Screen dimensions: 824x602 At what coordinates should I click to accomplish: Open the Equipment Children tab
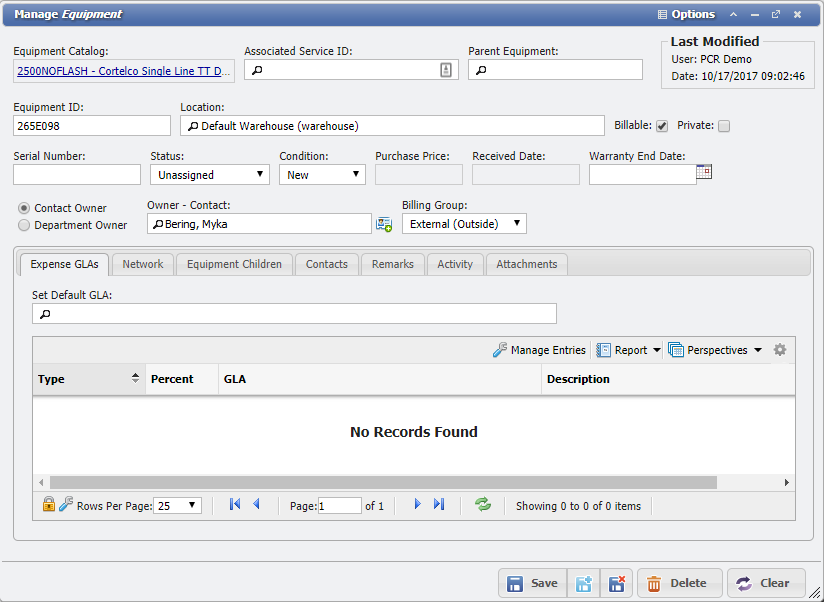pos(234,264)
